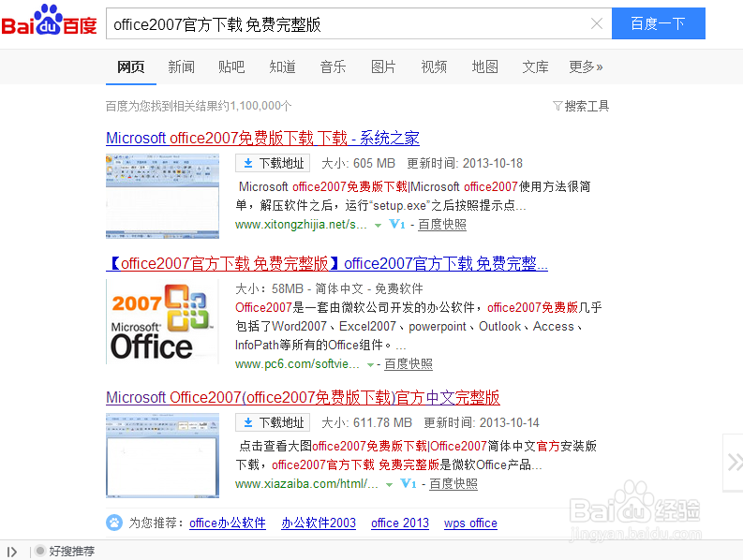This screenshot has height=560, width=743.
Task: Open the 音乐 tab
Action: click(x=334, y=66)
